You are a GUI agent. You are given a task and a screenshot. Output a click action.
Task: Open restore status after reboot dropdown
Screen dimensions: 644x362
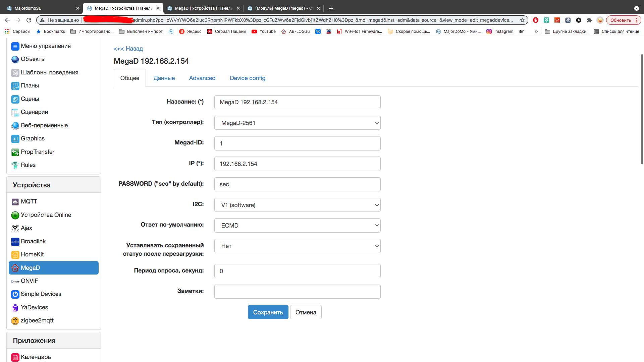coord(297,246)
